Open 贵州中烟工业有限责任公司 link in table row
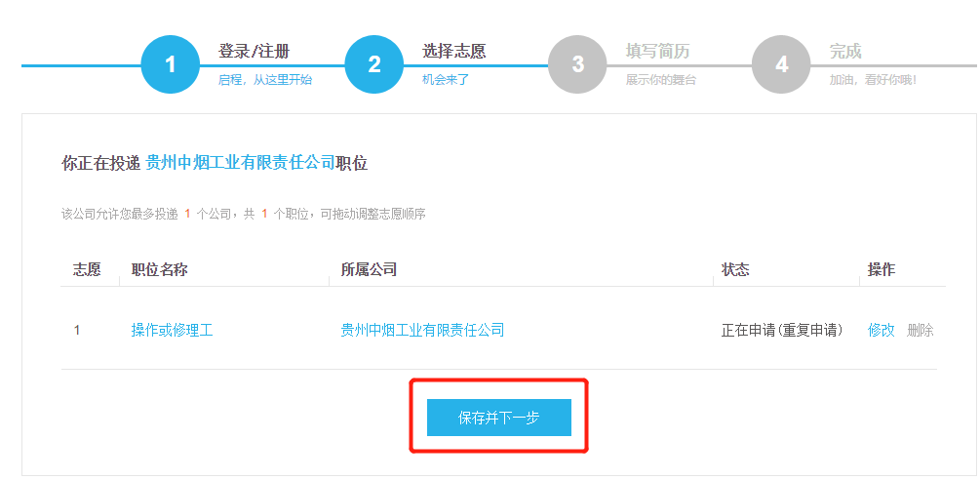 click(x=422, y=330)
